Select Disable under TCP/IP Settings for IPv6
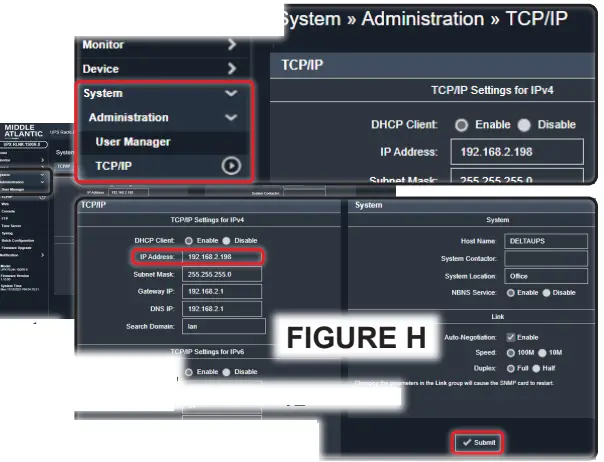The height and width of the screenshot is (462, 604). [226, 372]
